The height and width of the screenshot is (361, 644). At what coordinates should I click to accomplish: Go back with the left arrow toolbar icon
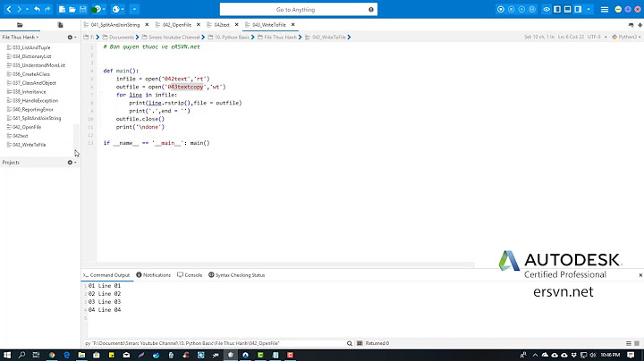pyautogui.click(x=9, y=9)
